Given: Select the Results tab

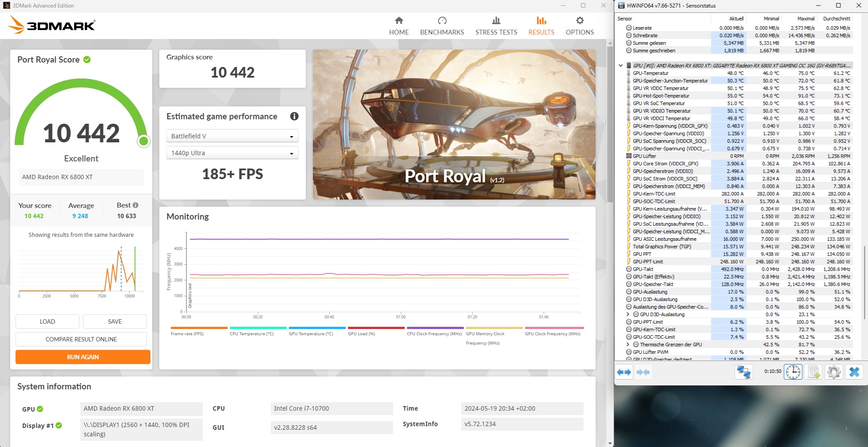Looking at the screenshot, I should 541,25.
